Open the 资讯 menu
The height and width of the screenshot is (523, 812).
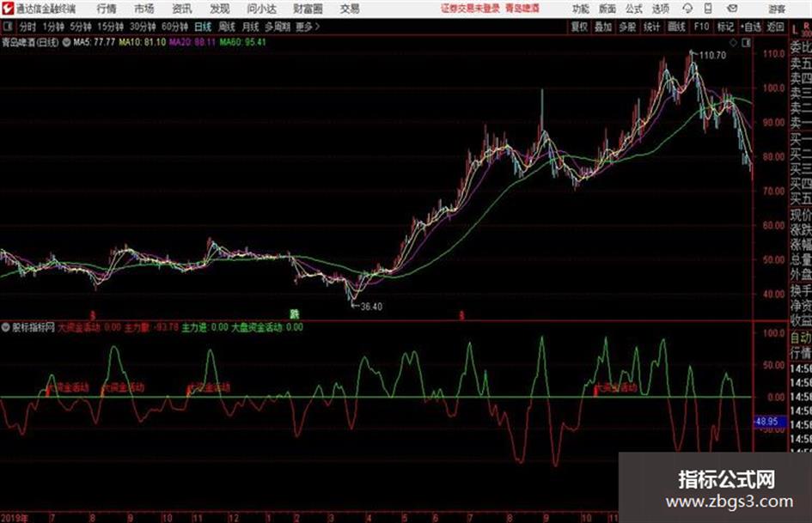pos(182,9)
